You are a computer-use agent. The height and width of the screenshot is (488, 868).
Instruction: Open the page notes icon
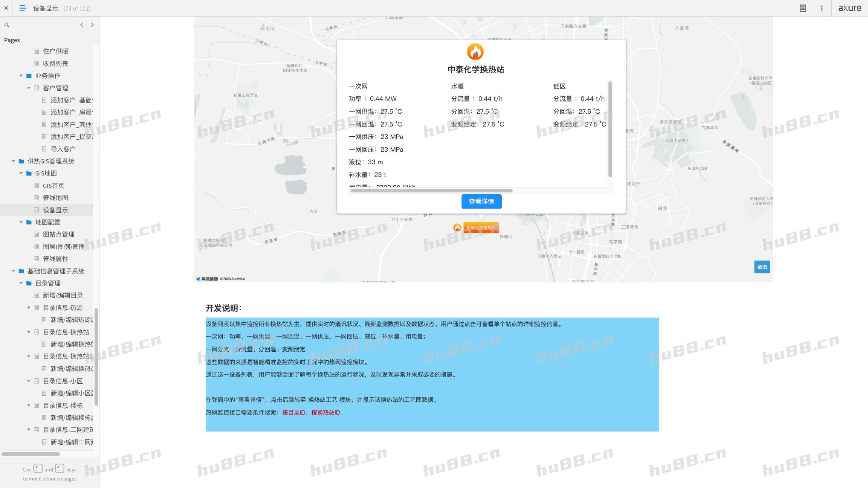(x=803, y=8)
